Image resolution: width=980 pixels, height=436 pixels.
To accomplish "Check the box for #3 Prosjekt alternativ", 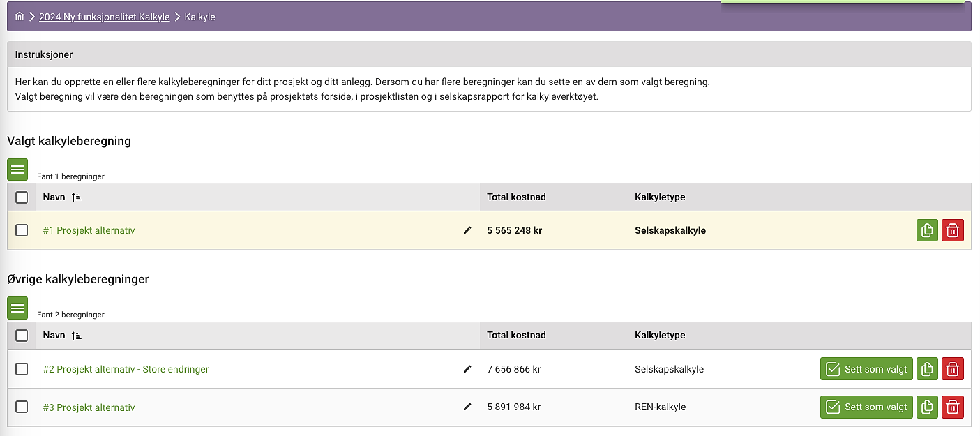I will [x=22, y=407].
